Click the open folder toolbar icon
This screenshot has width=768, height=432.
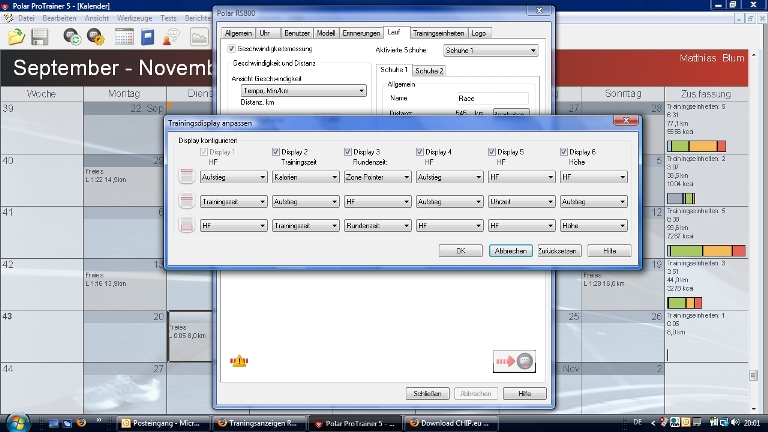(x=16, y=37)
